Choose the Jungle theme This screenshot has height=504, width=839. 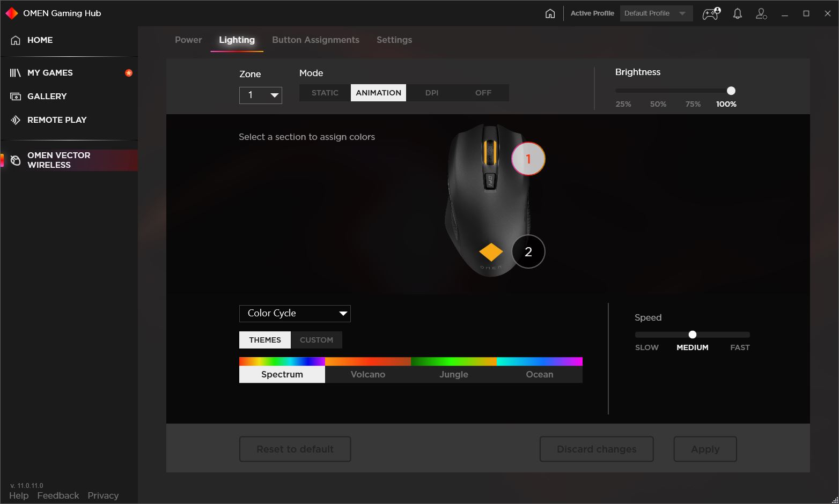(454, 370)
